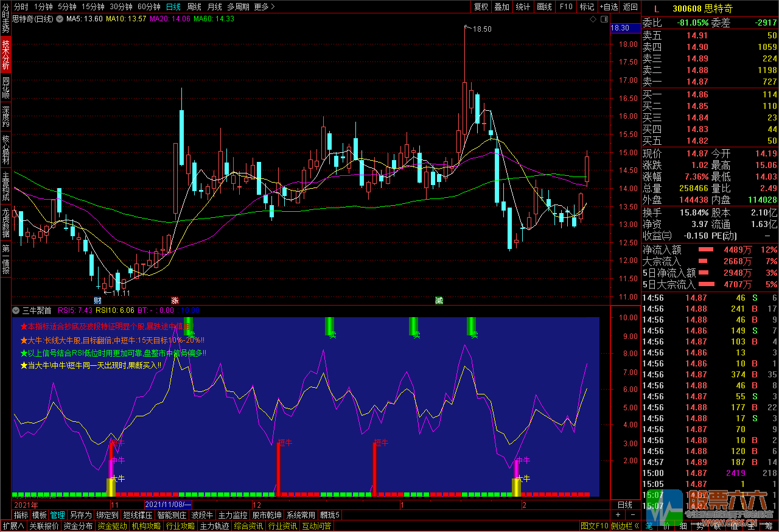Open F10 company info
This screenshot has height=532, width=779.
coord(566,7)
